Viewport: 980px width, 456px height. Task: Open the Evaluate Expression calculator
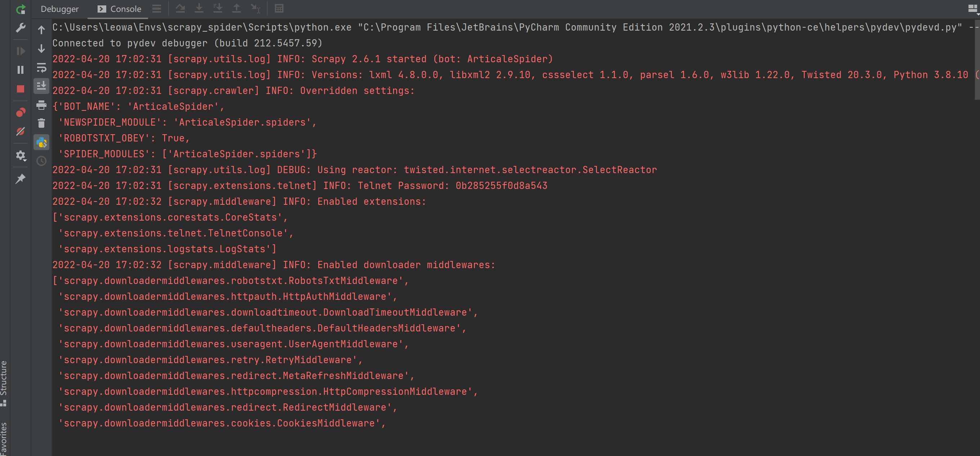(279, 9)
